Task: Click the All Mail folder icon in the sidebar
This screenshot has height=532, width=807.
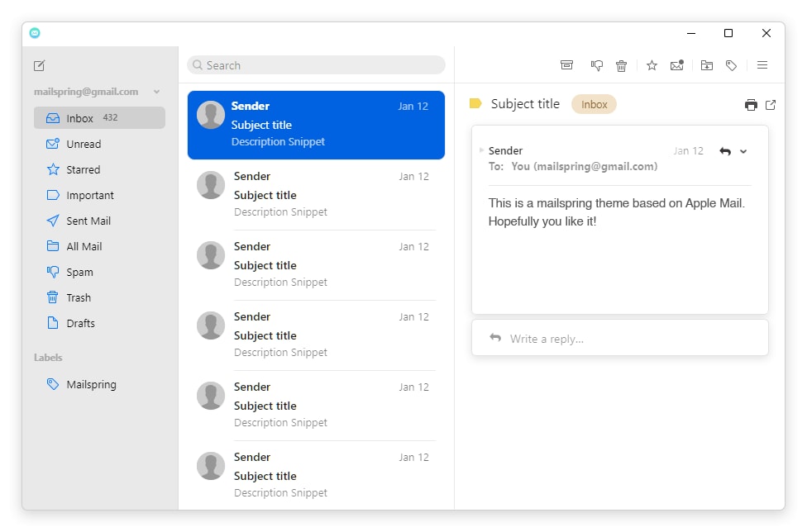Action: click(52, 246)
